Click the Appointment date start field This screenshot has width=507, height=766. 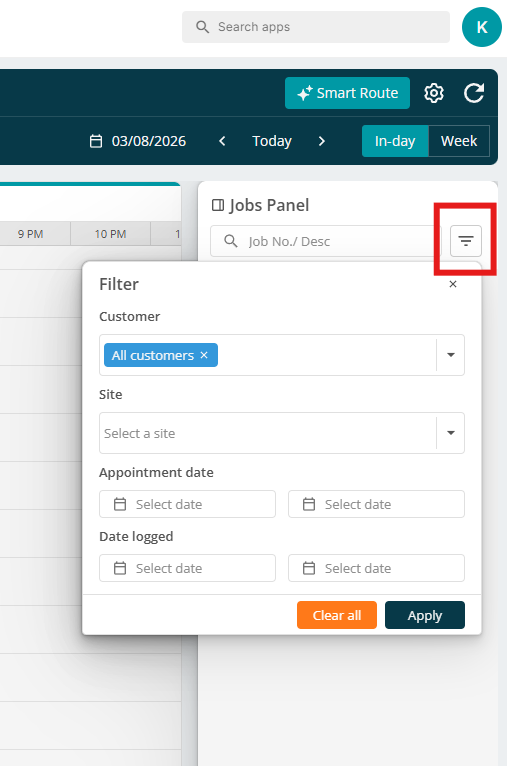188,504
